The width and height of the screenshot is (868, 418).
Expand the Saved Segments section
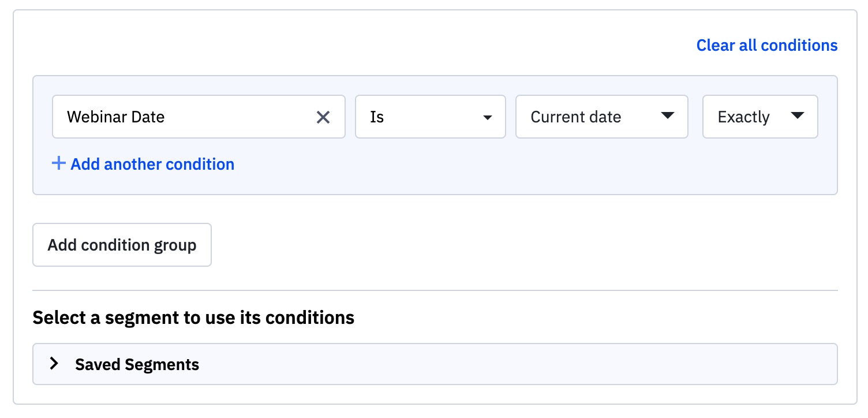[x=434, y=364]
